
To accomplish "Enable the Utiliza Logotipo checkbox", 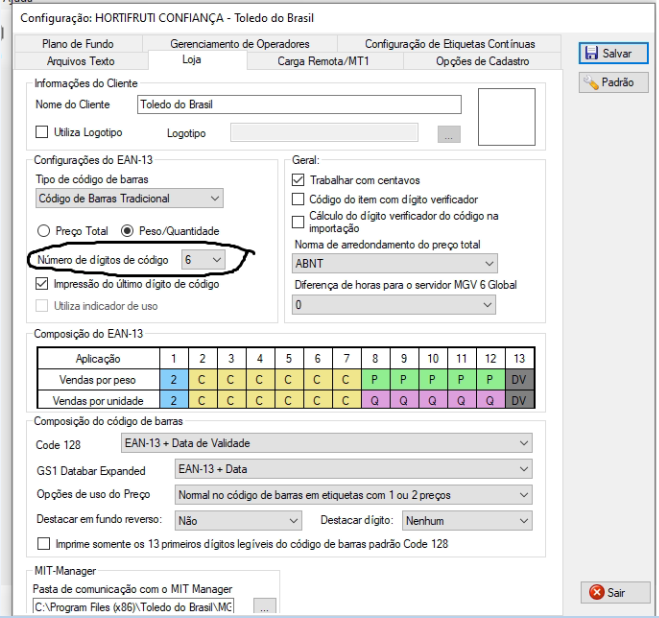I will tap(42, 132).
